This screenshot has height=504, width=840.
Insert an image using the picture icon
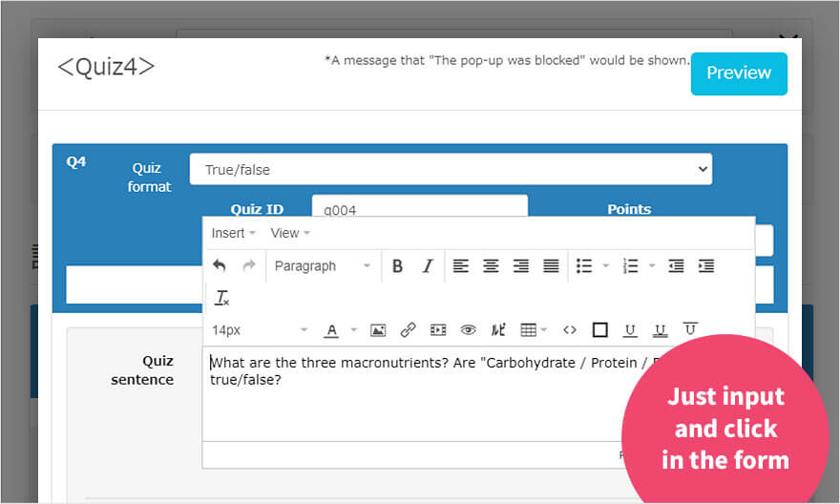tap(378, 330)
